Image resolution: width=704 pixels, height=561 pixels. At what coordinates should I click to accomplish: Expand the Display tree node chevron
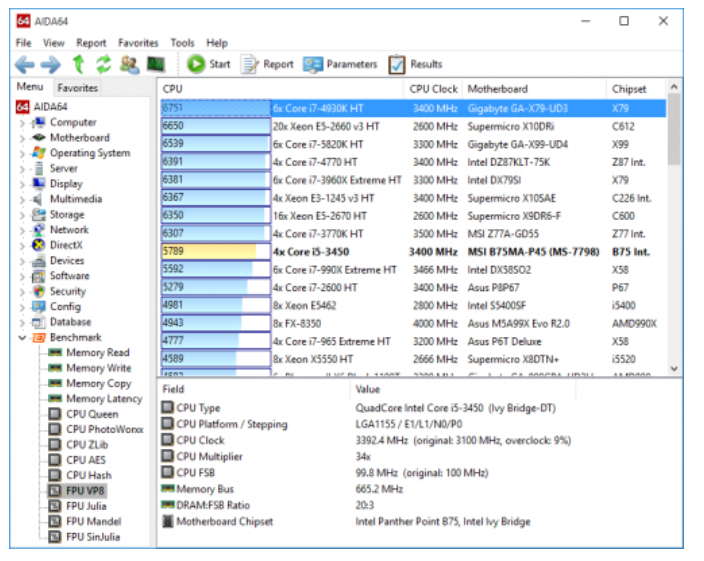22,184
